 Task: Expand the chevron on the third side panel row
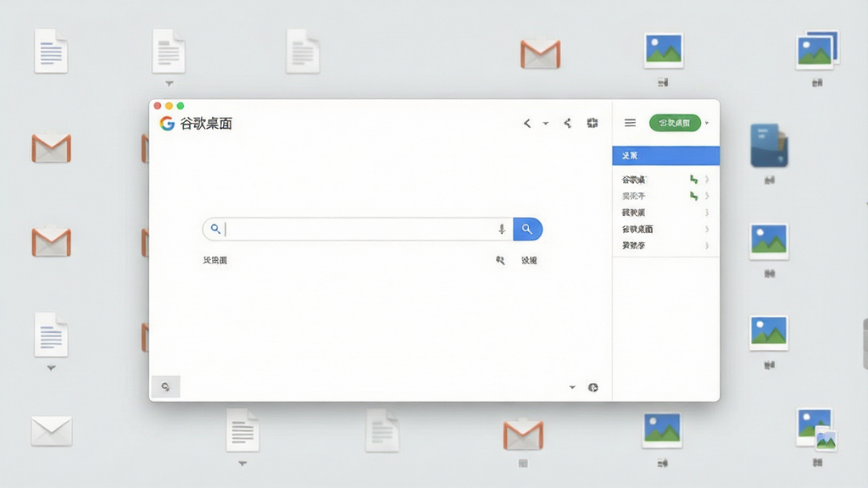pos(707,213)
